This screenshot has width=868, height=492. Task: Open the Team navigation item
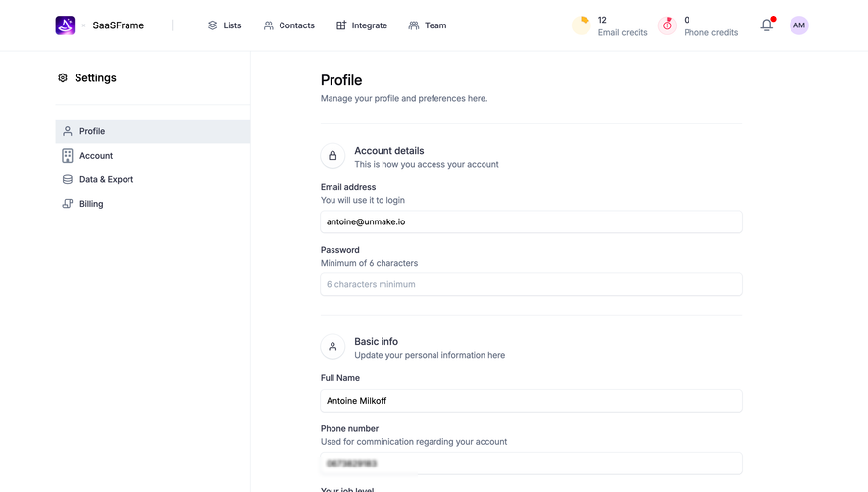pyautogui.click(x=428, y=25)
